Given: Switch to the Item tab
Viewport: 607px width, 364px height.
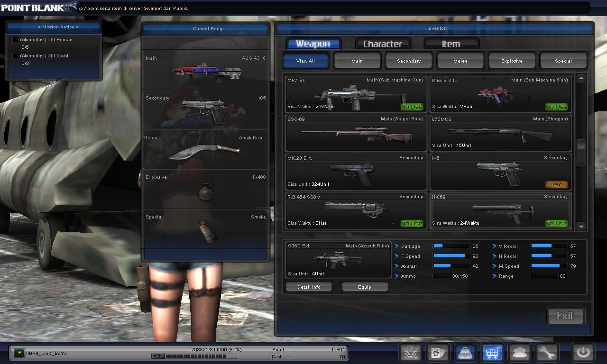Looking at the screenshot, I should pos(451,44).
